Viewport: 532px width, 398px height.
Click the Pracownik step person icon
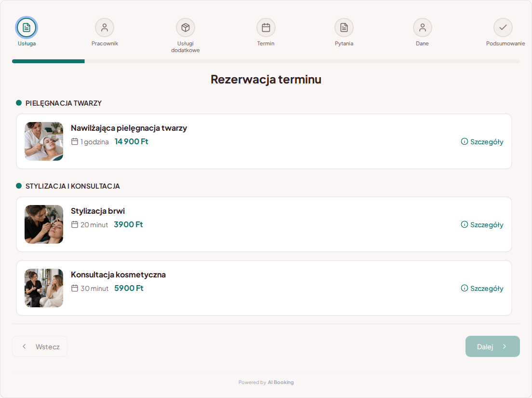tap(105, 27)
